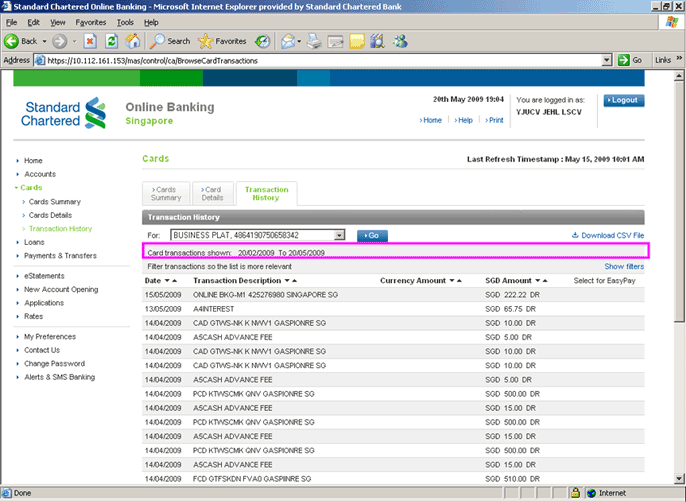Sort Transaction Description ascending arrow

pos(294,281)
